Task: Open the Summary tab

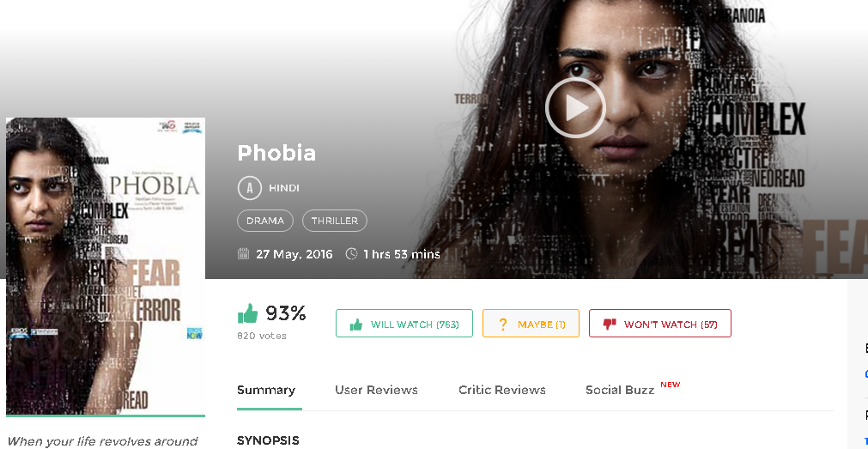Action: [266, 390]
